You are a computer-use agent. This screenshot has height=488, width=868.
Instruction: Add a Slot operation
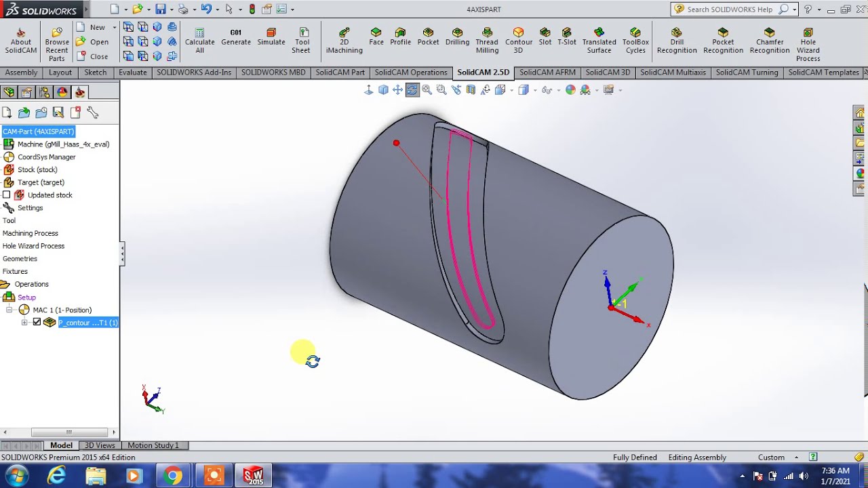click(x=545, y=37)
